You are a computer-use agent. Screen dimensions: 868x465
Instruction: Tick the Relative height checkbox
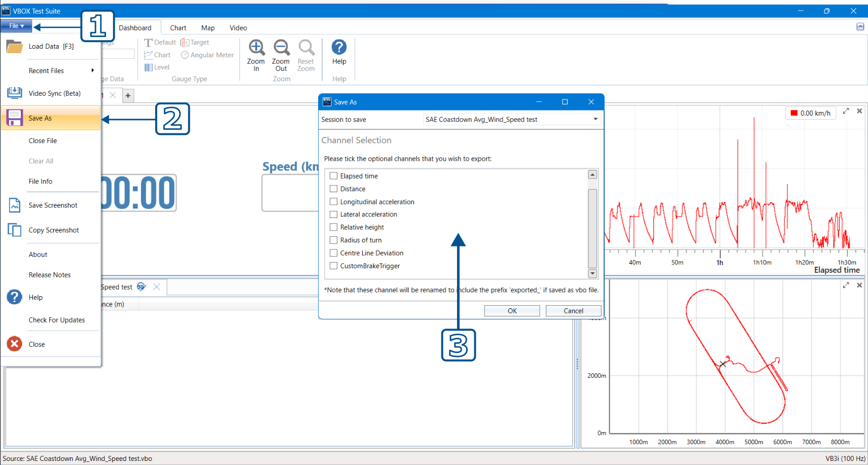[333, 227]
